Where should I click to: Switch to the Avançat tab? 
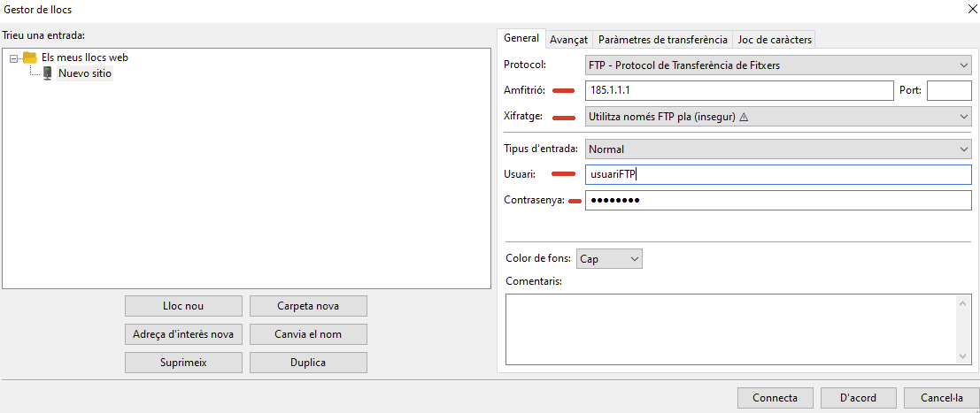[568, 40]
